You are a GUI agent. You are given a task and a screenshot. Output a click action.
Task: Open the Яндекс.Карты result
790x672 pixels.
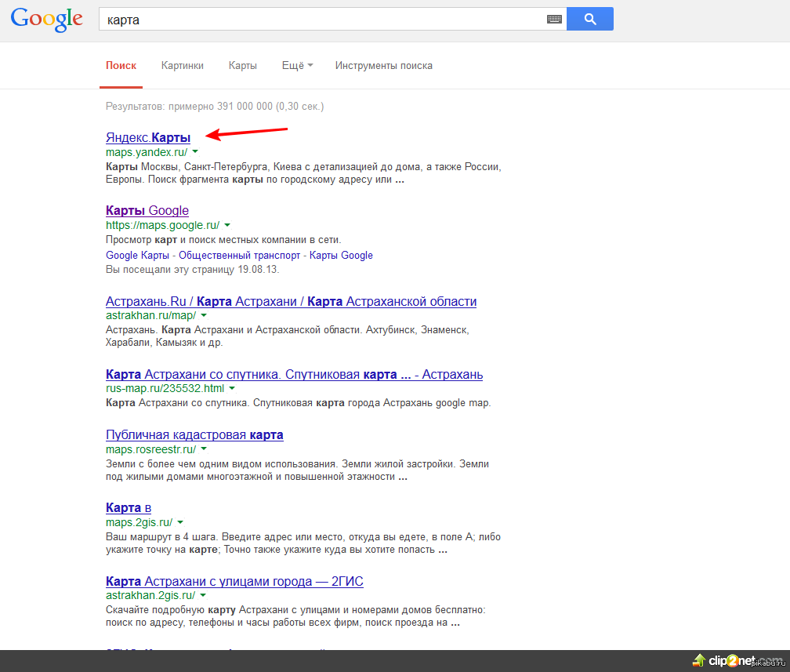point(148,137)
